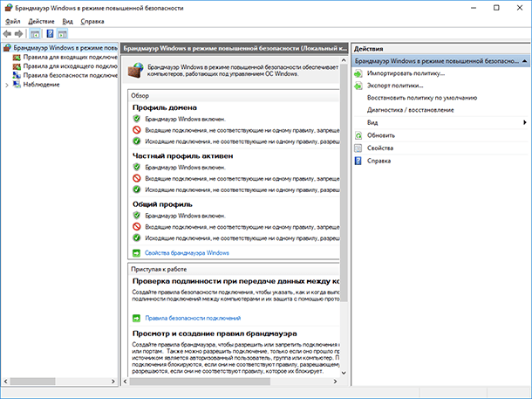The image size is (532, 399).
Task: Click the Действия pane header
Action: click(440, 49)
